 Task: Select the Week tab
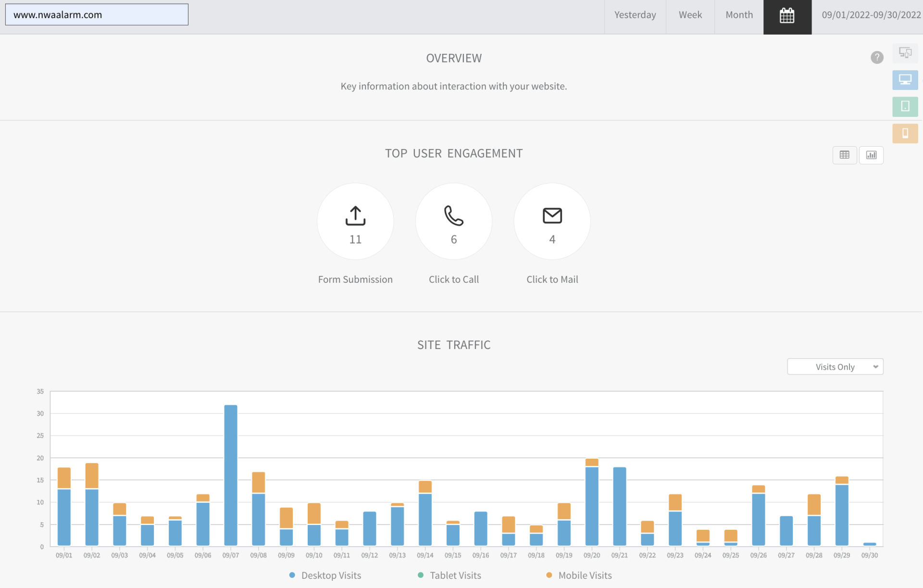point(690,15)
